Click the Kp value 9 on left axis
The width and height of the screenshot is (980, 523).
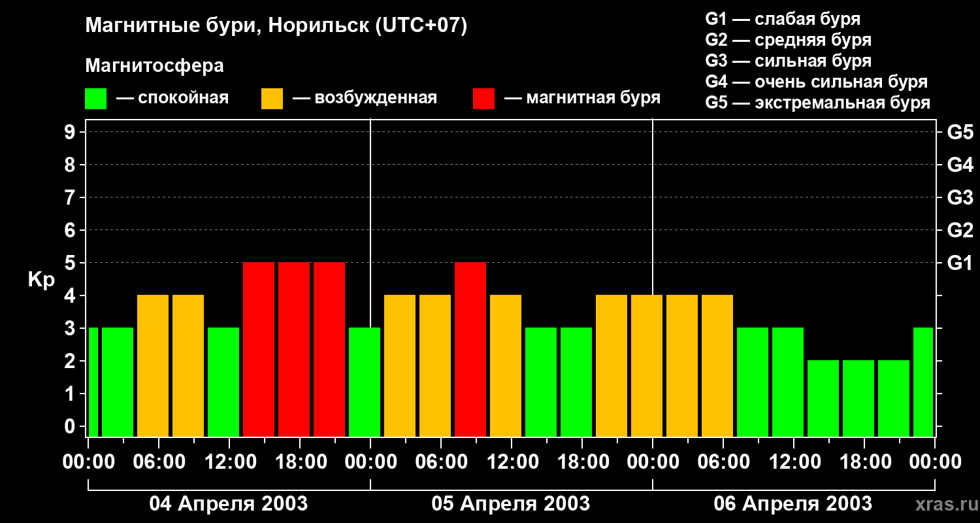(x=71, y=132)
